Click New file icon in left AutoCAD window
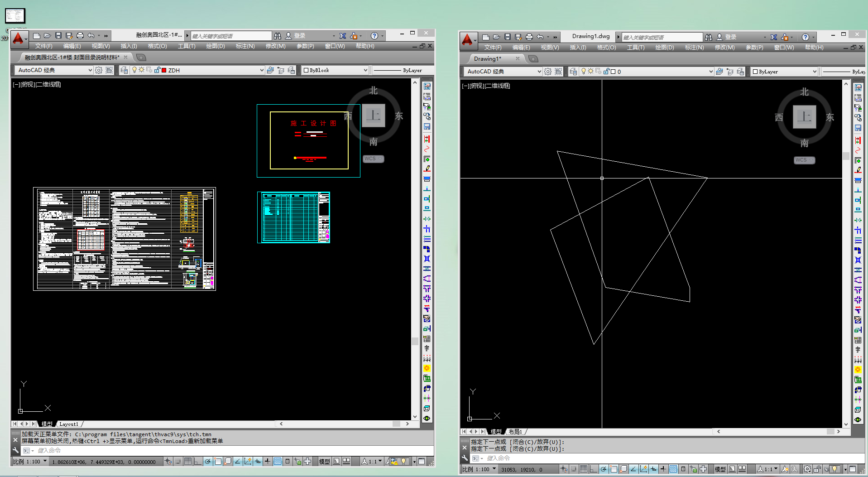 tap(37, 36)
